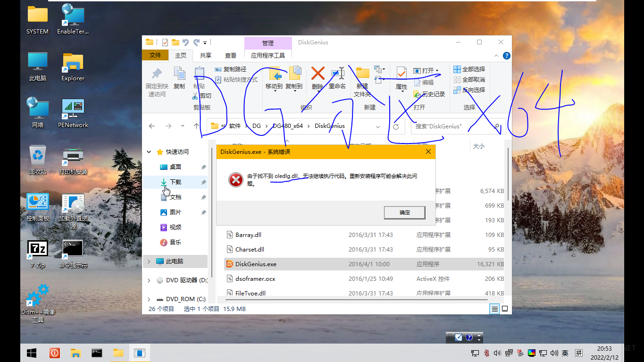Click 全部取消 in the select group
Viewport: 644px width, 362px height.
pos(469,80)
